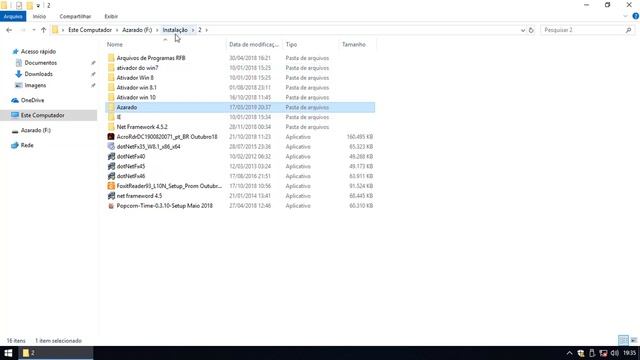Click the search magnifier icon
The image size is (640, 360).
(628, 30)
